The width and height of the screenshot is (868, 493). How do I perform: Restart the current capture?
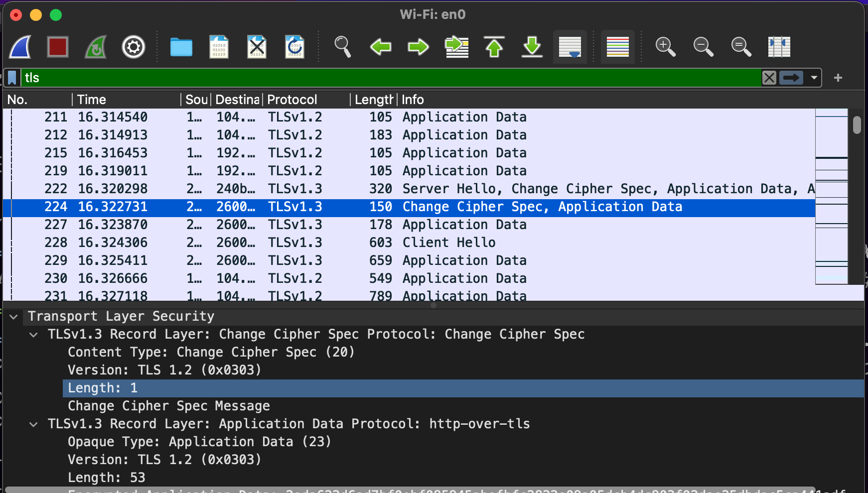point(96,47)
